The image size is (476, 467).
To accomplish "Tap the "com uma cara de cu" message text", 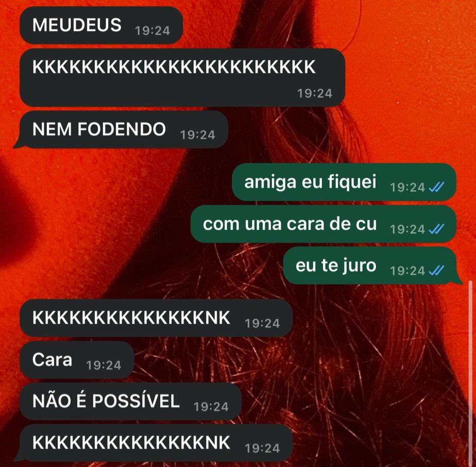I will (x=290, y=224).
